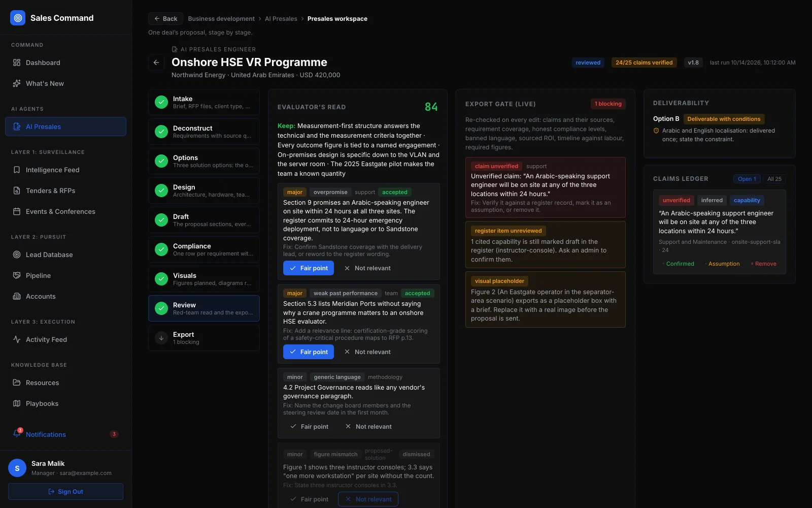Open the Lead Database target item
Viewport: 812px width, 508px height.
click(x=65, y=255)
